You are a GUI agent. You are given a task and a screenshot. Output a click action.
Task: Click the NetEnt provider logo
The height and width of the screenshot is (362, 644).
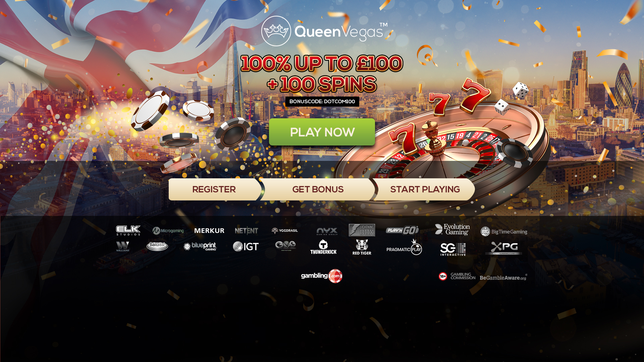point(247,231)
